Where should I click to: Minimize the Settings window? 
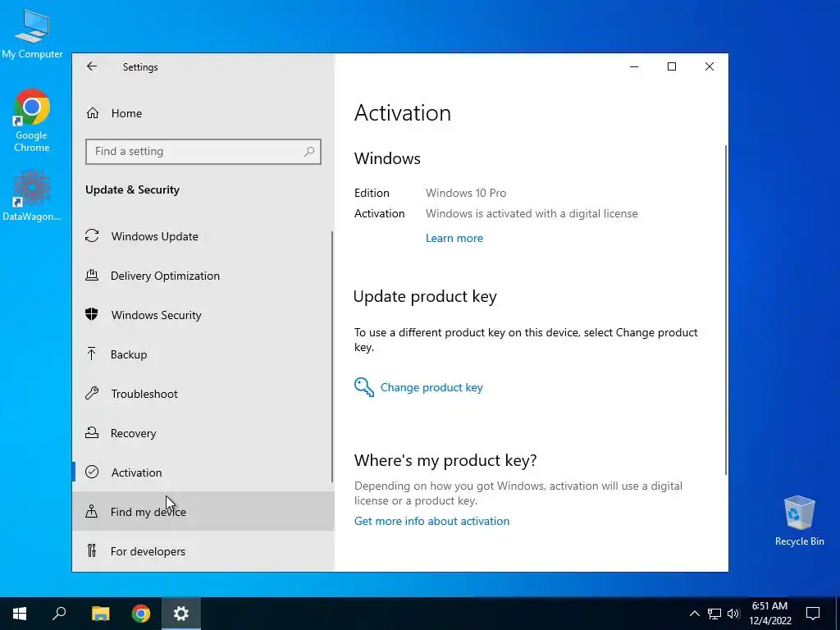(x=634, y=66)
